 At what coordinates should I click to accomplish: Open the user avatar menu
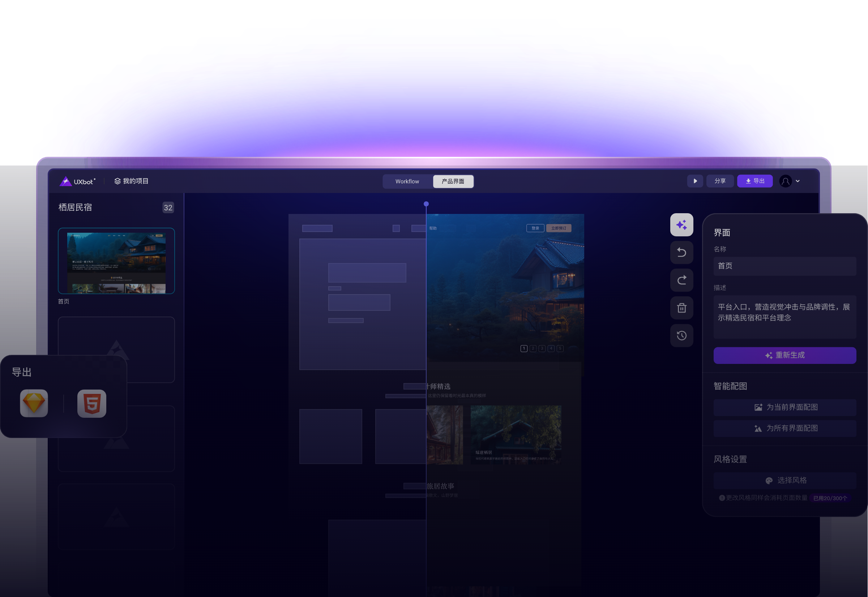(785, 181)
